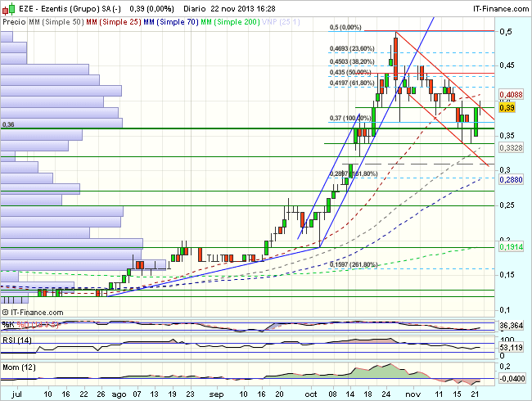Click the green 0,1914 price axis tag

pyautogui.click(x=510, y=246)
